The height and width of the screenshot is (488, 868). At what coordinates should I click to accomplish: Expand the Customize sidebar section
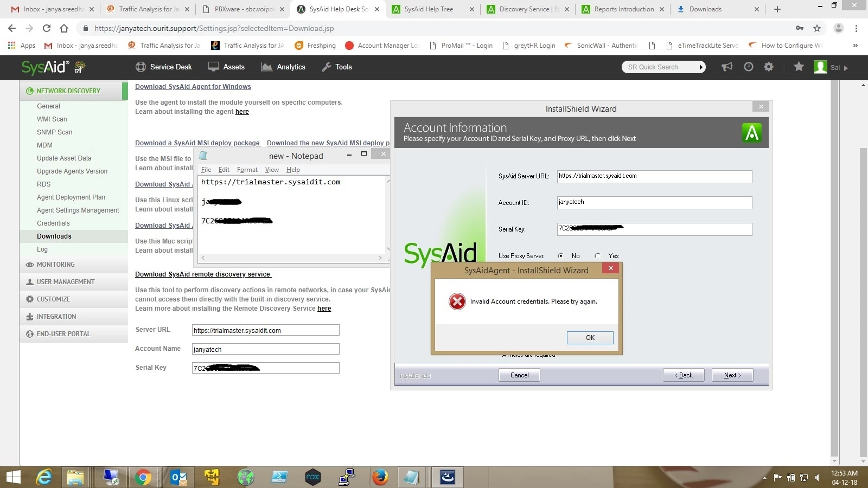(74, 299)
